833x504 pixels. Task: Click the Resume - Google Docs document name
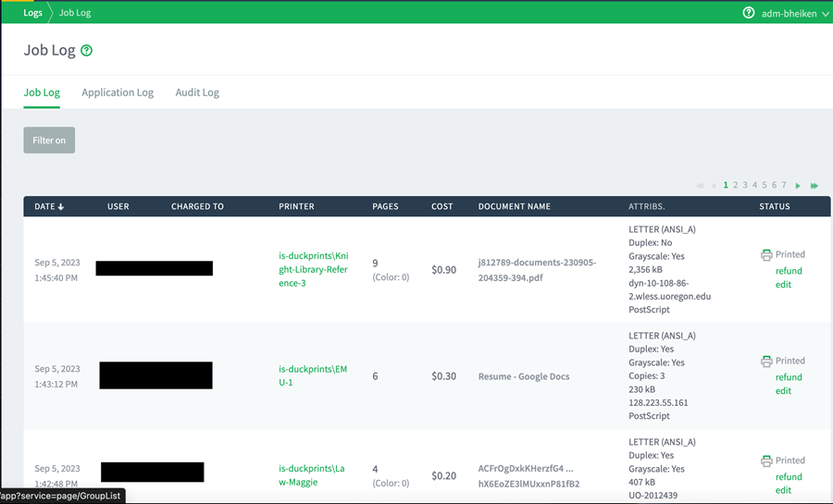[x=524, y=376]
